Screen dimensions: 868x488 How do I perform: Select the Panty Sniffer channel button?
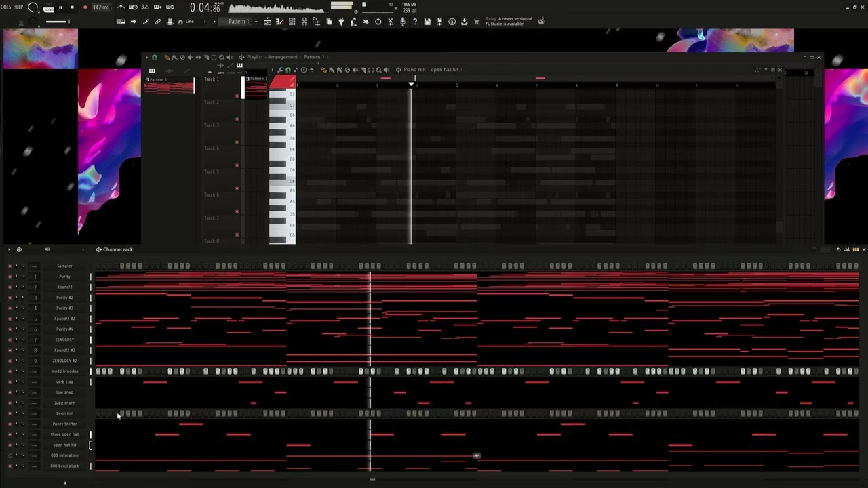(64, 424)
